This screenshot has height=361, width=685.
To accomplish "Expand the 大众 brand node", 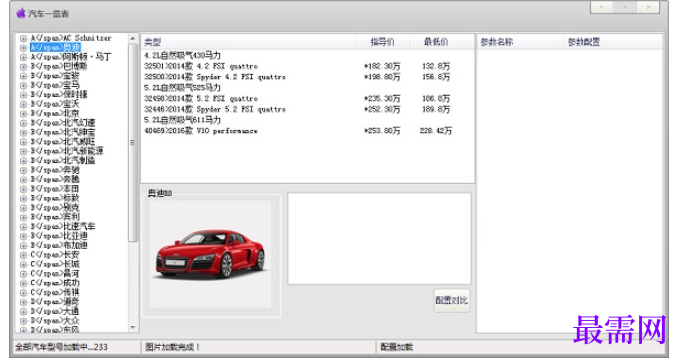I will [24, 321].
